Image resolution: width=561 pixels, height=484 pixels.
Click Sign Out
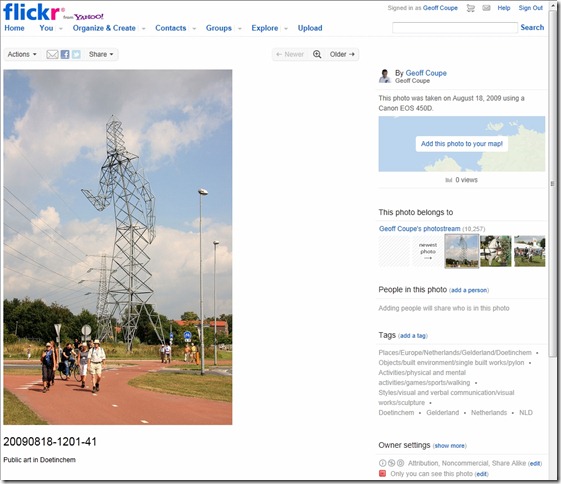pyautogui.click(x=531, y=8)
